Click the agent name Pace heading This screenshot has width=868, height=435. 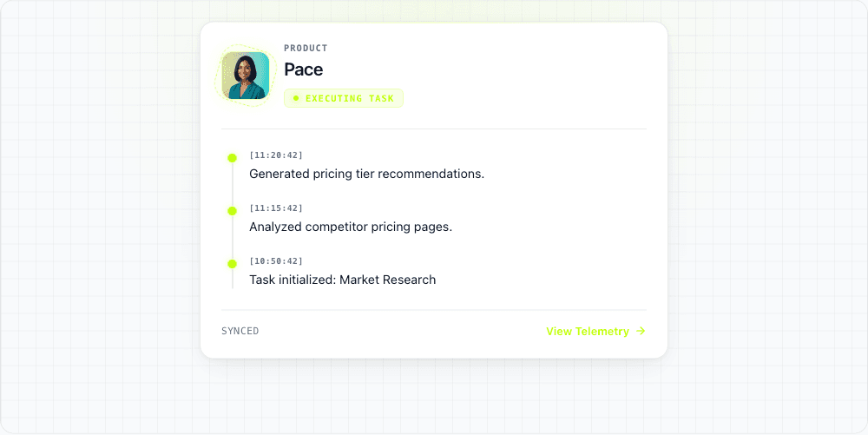point(304,69)
